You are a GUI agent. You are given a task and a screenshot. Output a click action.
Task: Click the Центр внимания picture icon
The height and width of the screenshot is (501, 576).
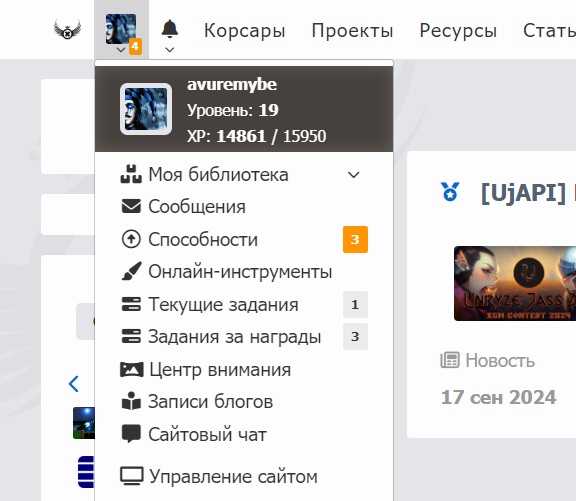[x=132, y=370]
